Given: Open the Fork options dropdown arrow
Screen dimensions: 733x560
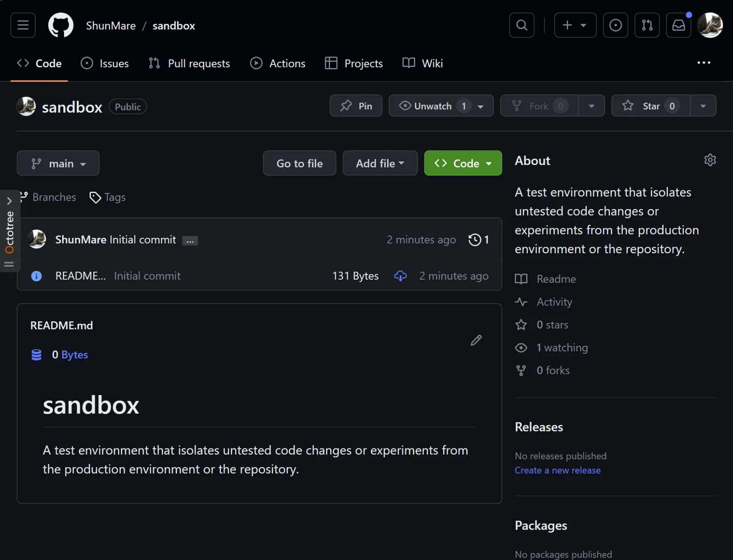Looking at the screenshot, I should [592, 106].
